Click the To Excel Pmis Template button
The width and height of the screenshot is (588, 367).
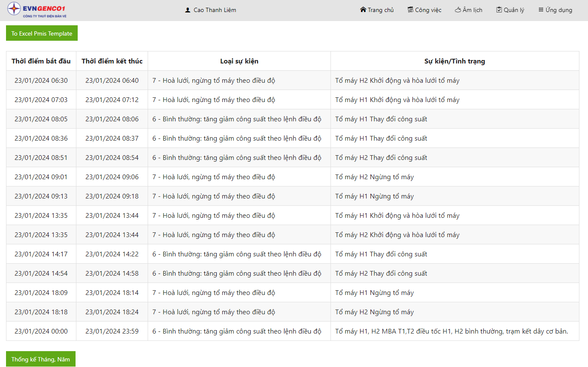(x=42, y=33)
